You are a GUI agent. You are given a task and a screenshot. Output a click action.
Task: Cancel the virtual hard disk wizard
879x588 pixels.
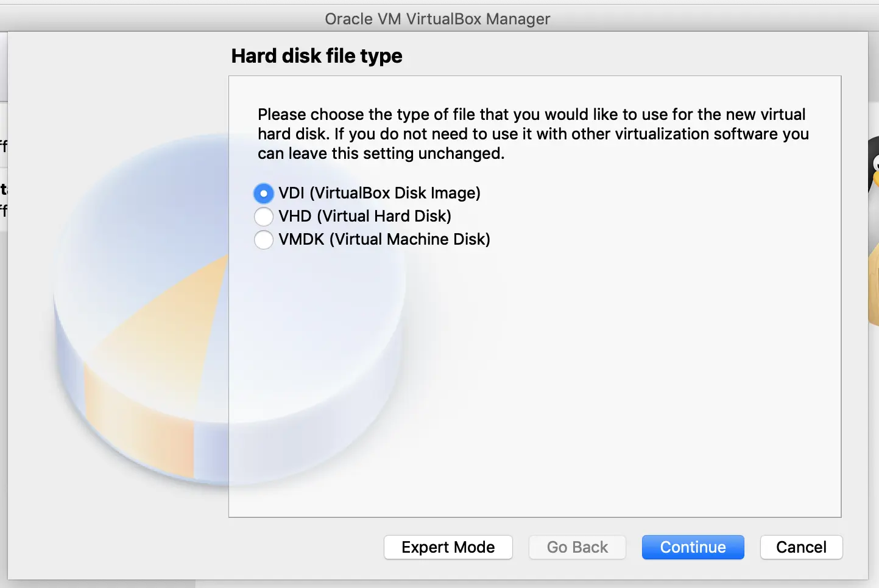click(801, 547)
